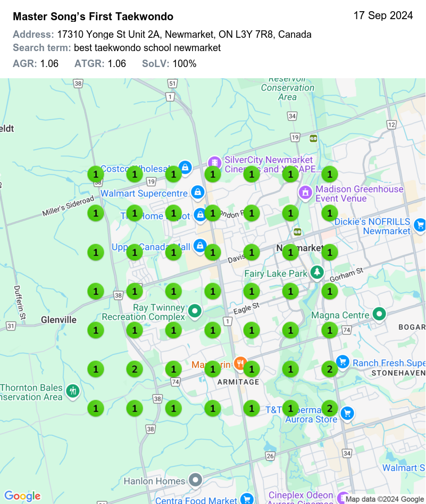The image size is (426, 504).
Task: Click rank 1 marker over Upper Canada Mall label
Action: point(135,252)
